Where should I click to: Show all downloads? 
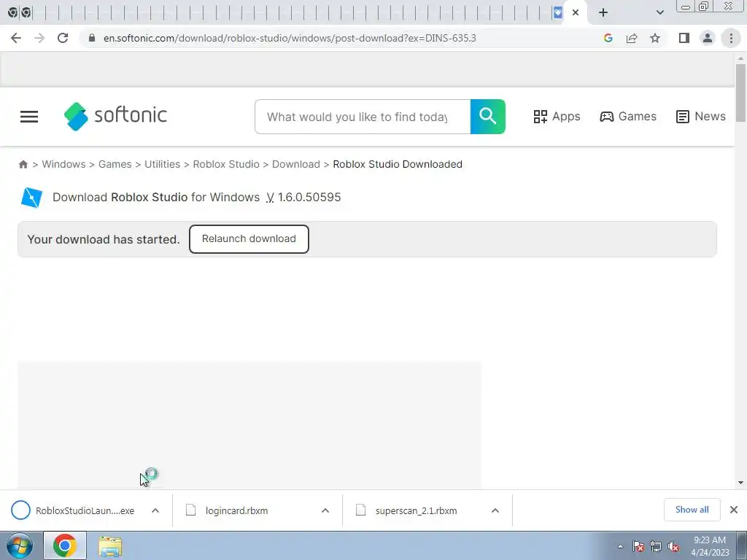692,510
